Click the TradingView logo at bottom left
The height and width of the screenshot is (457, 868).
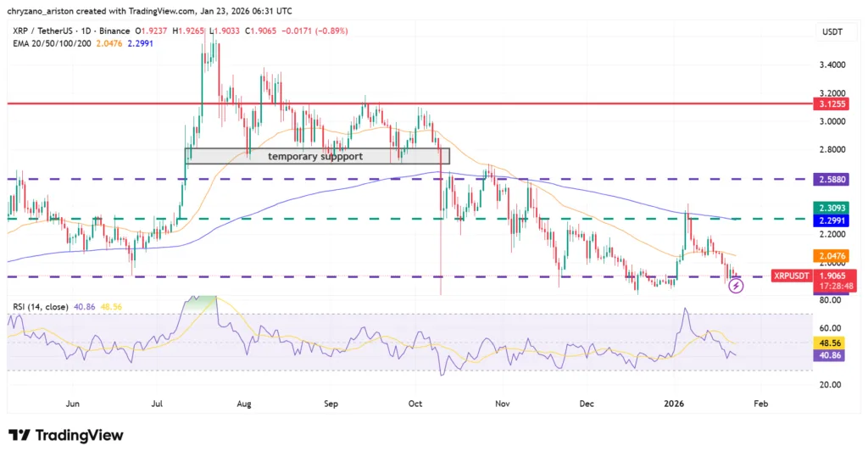(65, 436)
